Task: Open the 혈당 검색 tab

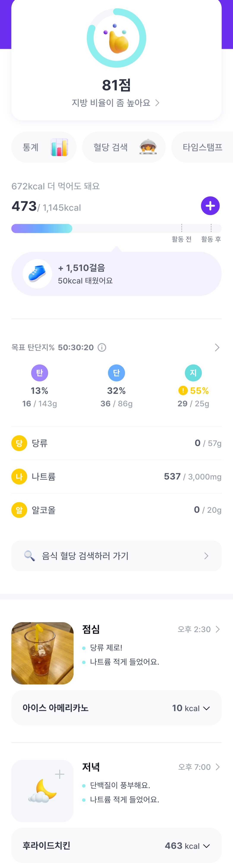Action: point(124,147)
